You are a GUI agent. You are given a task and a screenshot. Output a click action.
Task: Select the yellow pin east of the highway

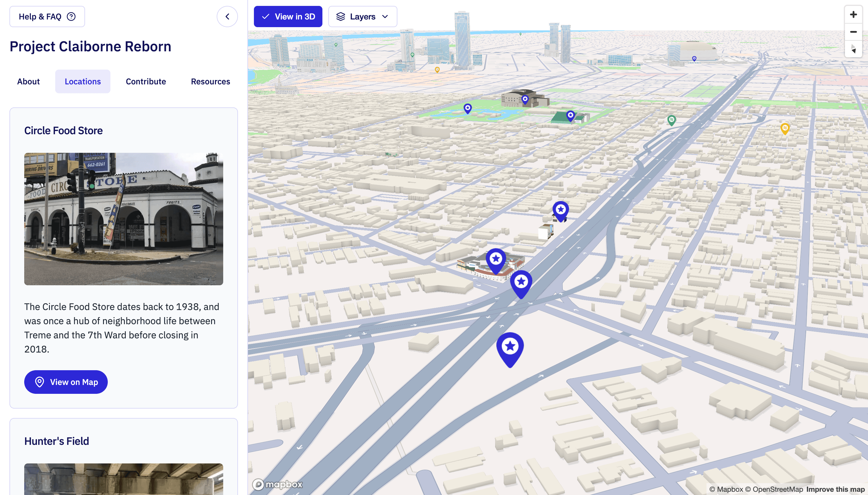point(785,129)
